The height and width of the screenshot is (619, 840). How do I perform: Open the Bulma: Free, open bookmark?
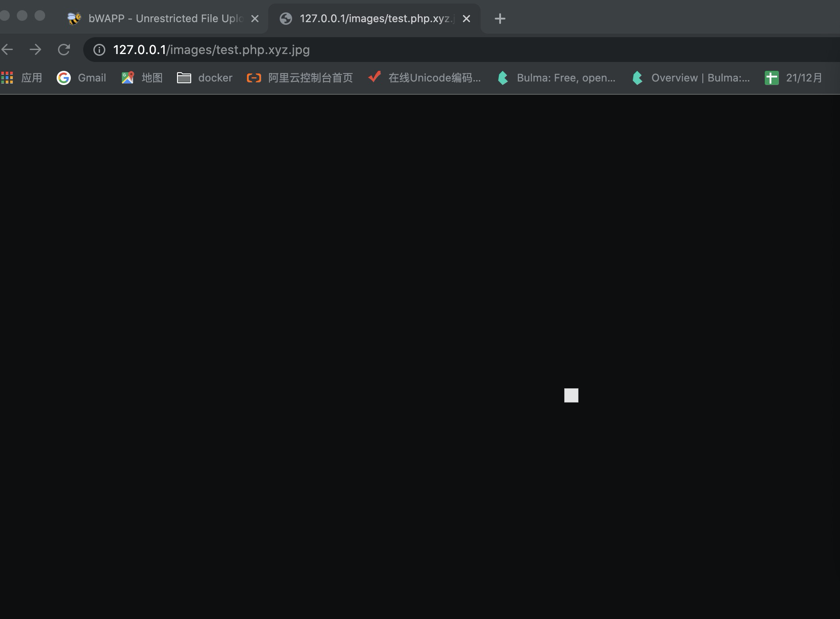(x=556, y=78)
